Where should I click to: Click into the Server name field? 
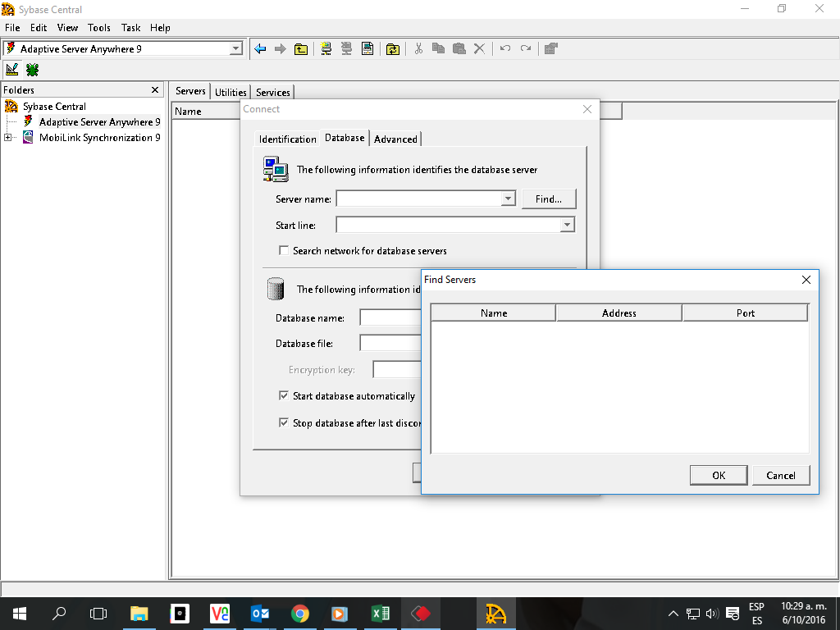[419, 199]
